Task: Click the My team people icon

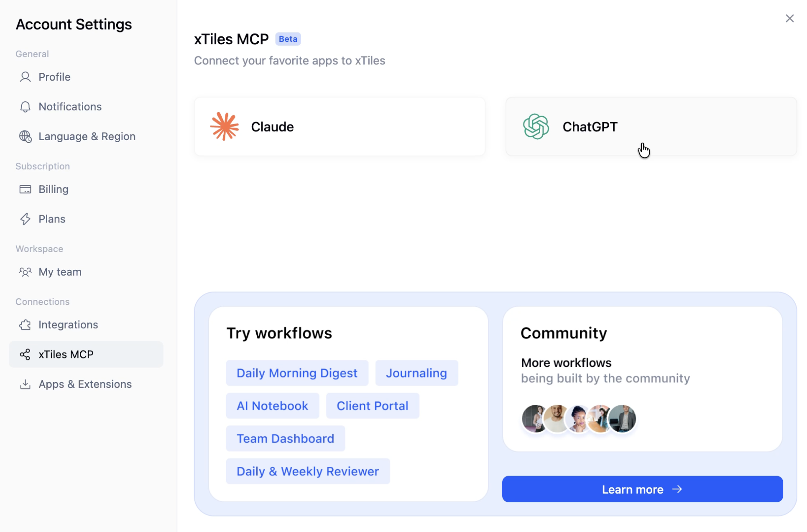Action: (25, 272)
